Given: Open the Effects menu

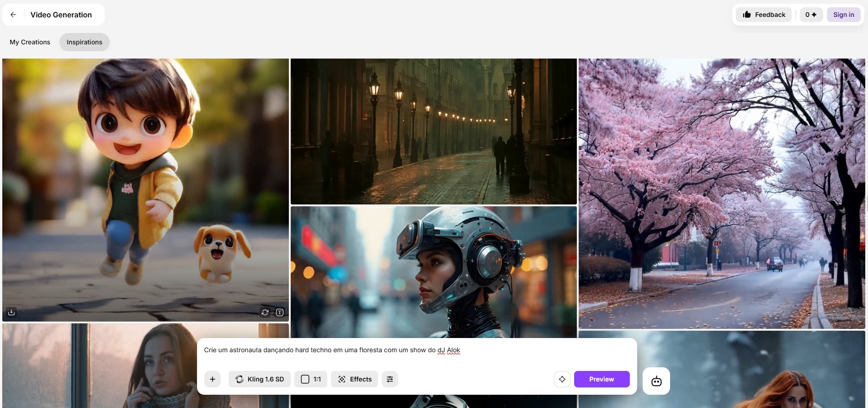Looking at the screenshot, I should (x=355, y=379).
